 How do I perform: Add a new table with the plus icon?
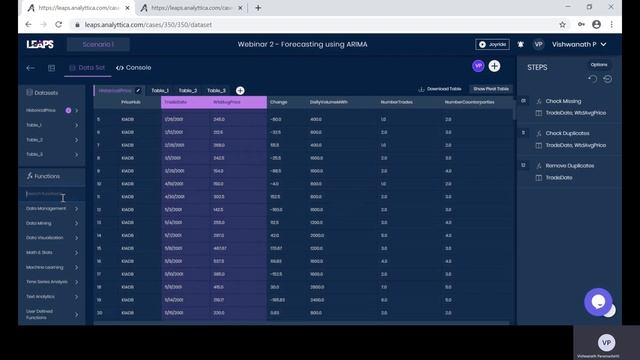pos(240,91)
